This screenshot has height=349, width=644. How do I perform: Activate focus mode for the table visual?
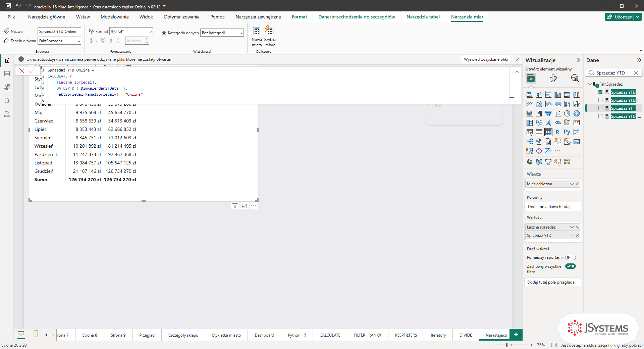(245, 206)
